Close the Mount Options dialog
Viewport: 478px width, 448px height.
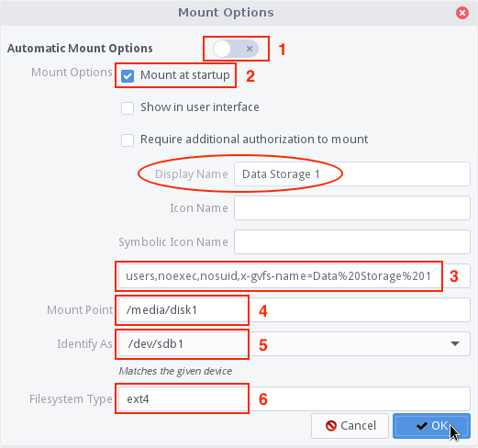[462, 13]
